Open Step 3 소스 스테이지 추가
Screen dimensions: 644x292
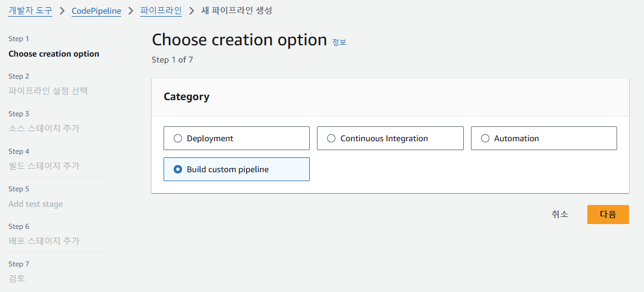tap(44, 129)
